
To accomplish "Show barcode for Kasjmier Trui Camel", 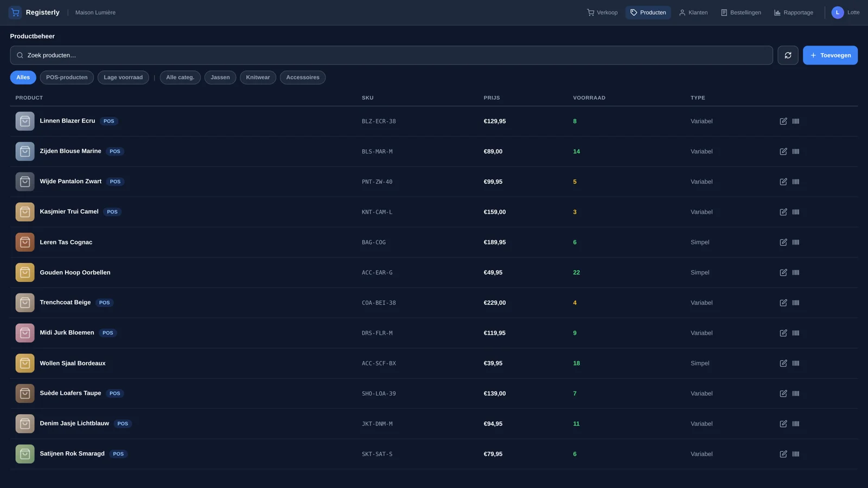I will (796, 212).
